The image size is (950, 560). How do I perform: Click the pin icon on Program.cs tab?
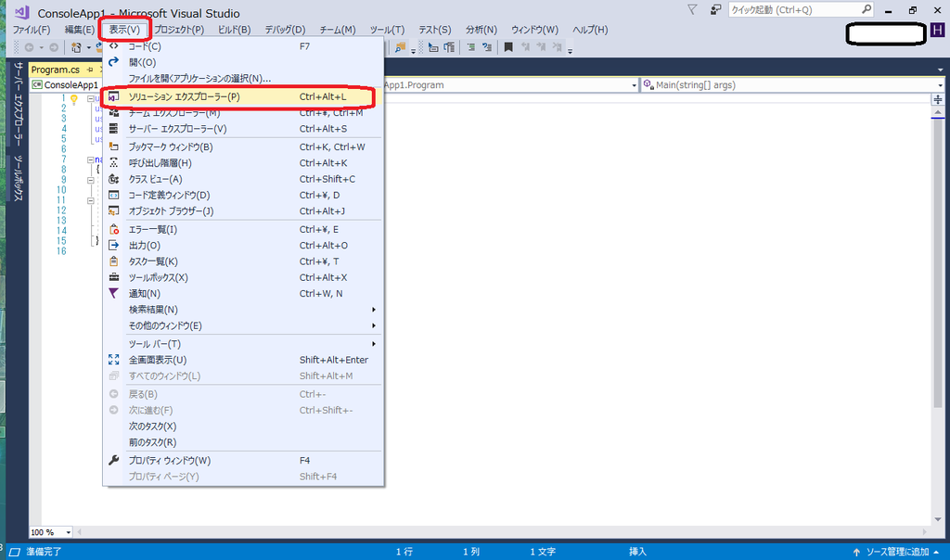[90, 70]
